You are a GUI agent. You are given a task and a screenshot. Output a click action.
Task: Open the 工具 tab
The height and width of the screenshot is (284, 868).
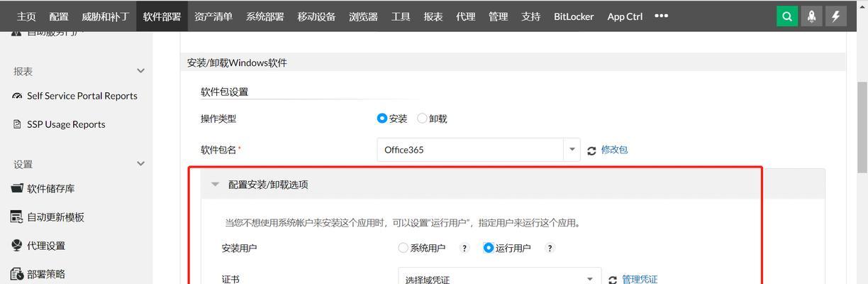pos(401,16)
